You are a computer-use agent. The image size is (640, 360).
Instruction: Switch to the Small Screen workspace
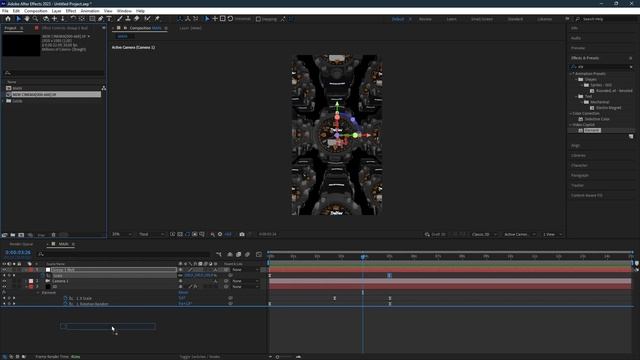coord(482,19)
